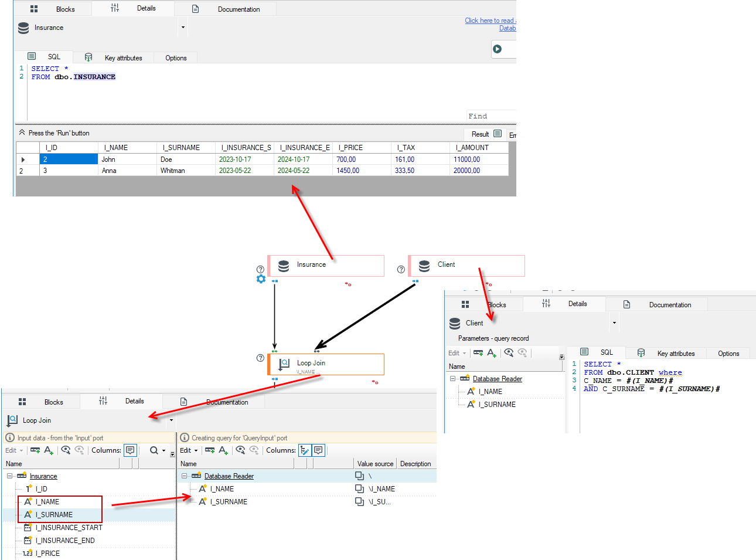
Task: Select the Loop Join block on canvas
Action: point(326,364)
